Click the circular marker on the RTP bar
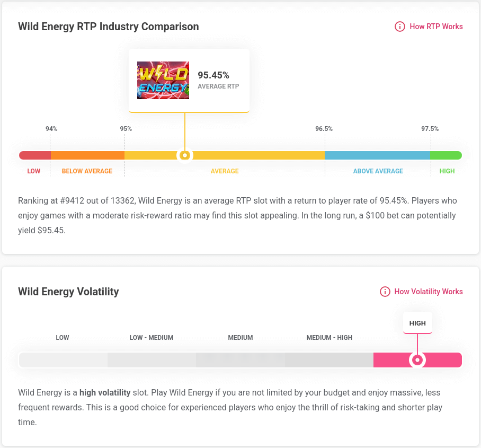 (185, 155)
